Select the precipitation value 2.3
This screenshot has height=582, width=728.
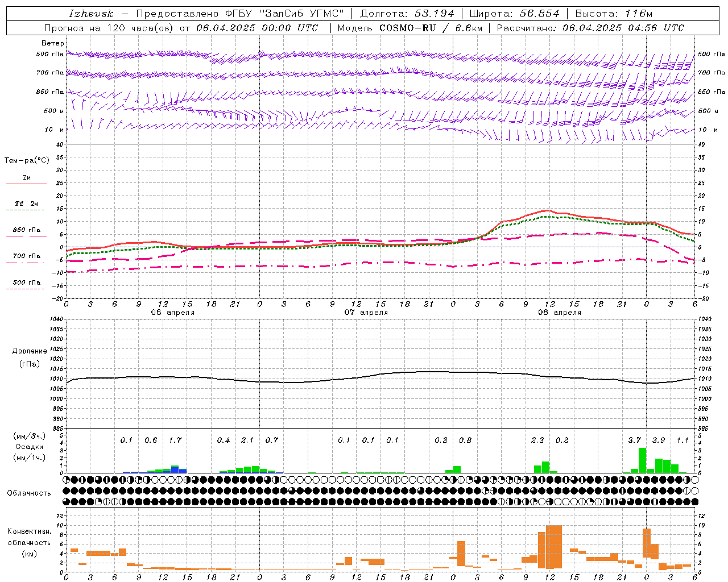(x=537, y=440)
